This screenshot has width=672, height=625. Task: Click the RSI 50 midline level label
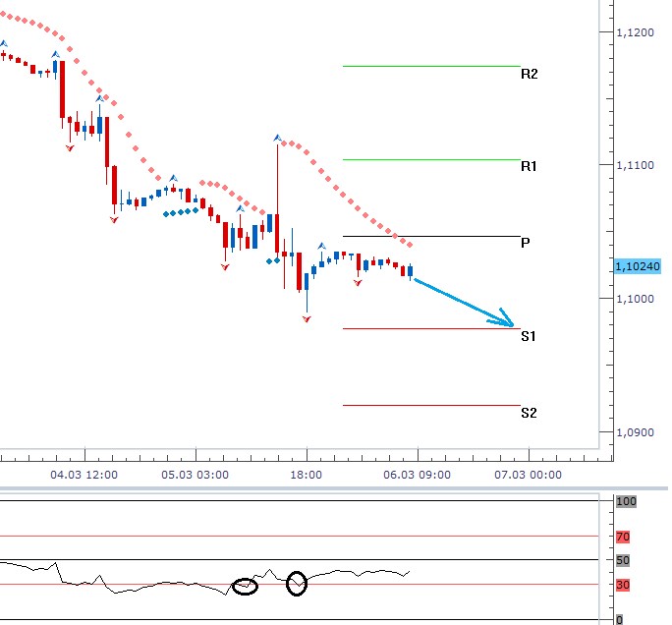pyautogui.click(x=622, y=560)
